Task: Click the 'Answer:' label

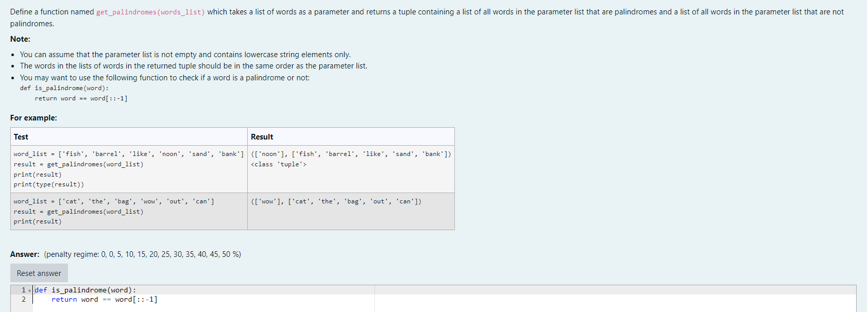Action: pyautogui.click(x=25, y=254)
